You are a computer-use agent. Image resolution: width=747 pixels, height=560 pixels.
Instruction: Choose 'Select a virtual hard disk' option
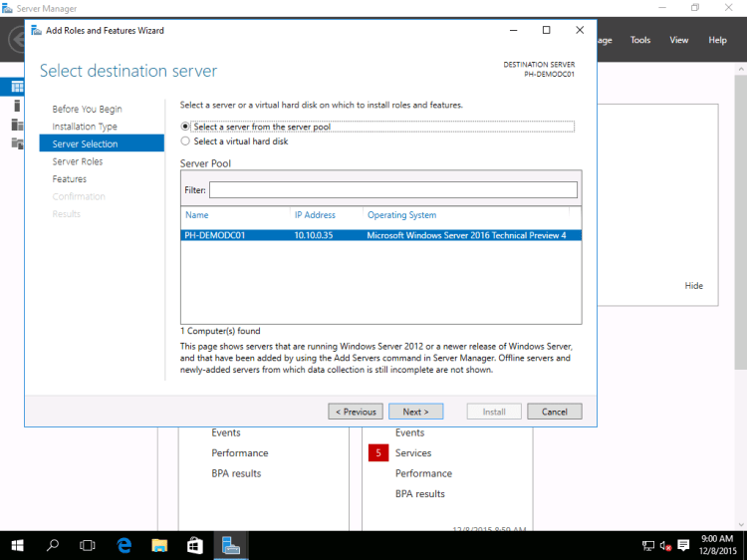click(x=185, y=141)
